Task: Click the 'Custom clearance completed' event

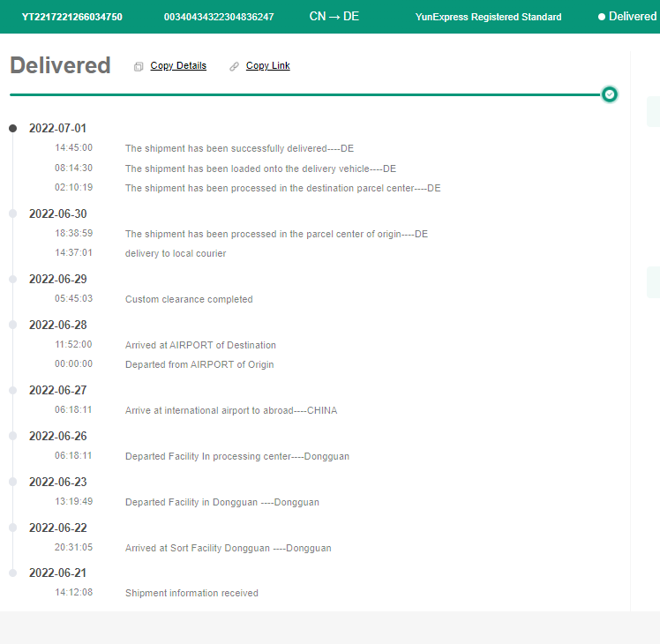Action: click(189, 299)
